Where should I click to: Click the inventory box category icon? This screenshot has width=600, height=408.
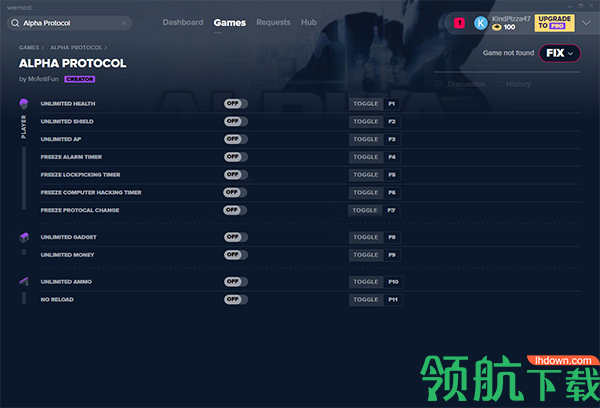[x=24, y=237]
